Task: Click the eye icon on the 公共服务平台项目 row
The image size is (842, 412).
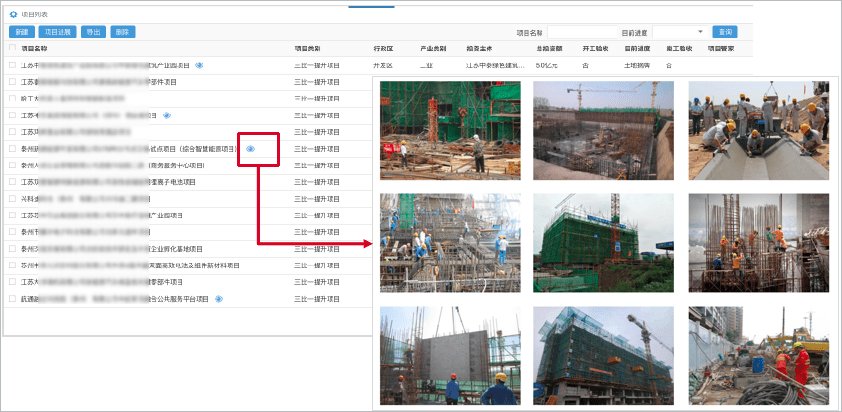Action: [218, 298]
